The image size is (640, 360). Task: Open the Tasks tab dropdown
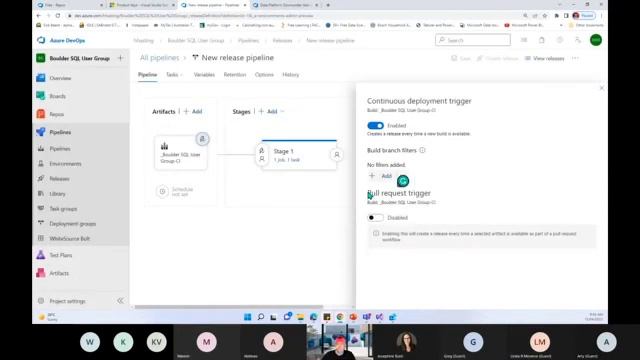pos(174,75)
